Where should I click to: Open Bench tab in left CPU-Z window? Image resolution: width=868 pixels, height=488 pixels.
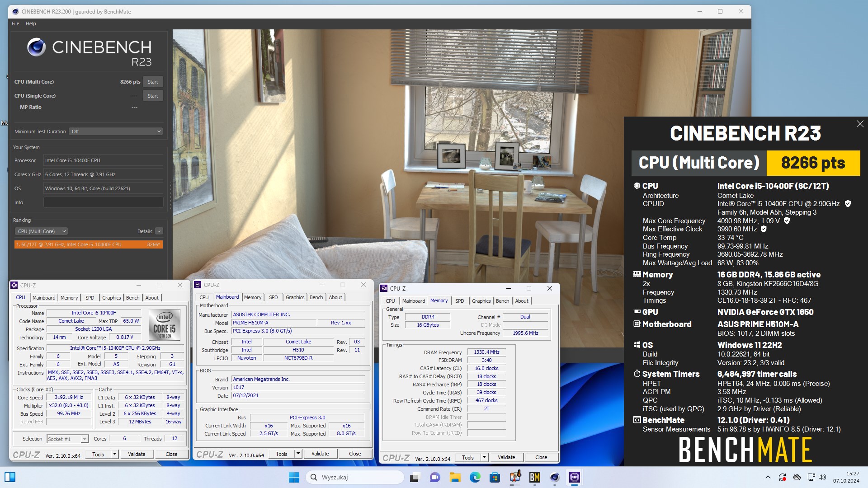[x=133, y=298]
